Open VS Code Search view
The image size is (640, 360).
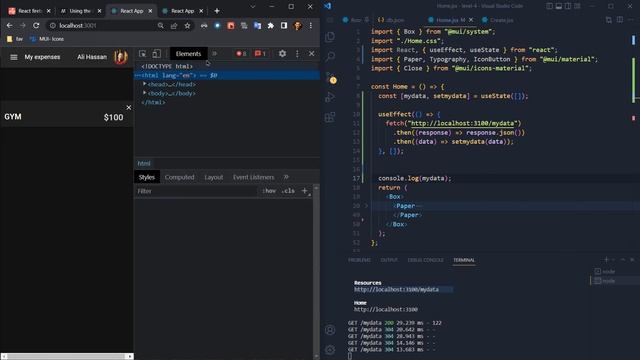click(330, 56)
